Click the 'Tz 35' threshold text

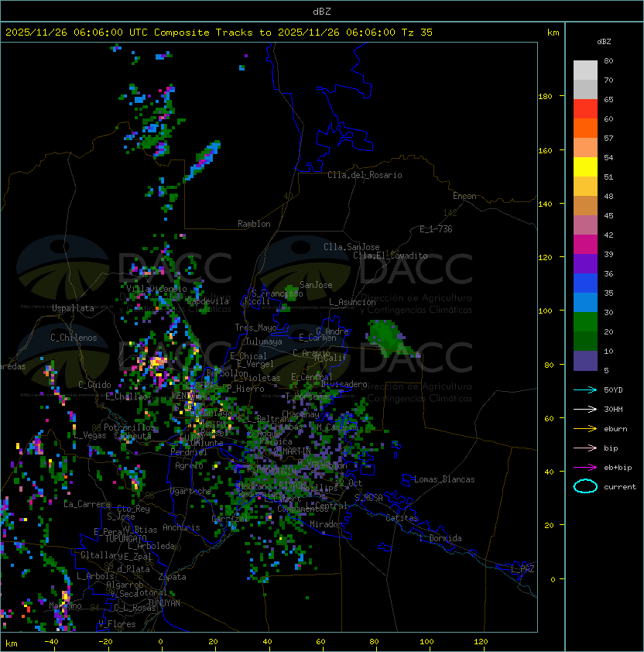(417, 33)
